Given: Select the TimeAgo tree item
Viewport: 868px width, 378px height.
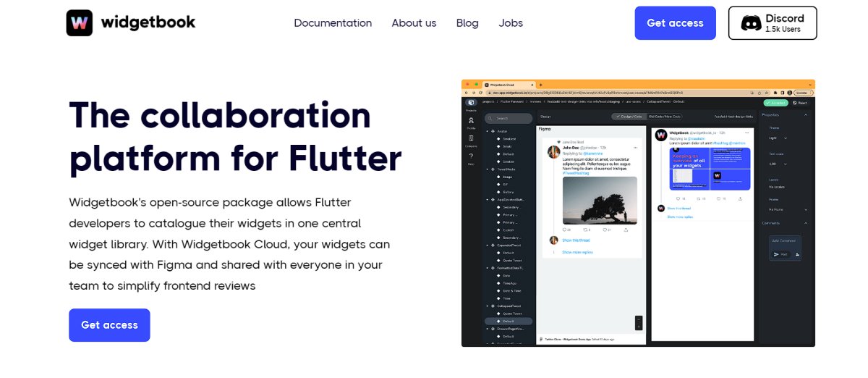Looking at the screenshot, I should click(x=509, y=283).
